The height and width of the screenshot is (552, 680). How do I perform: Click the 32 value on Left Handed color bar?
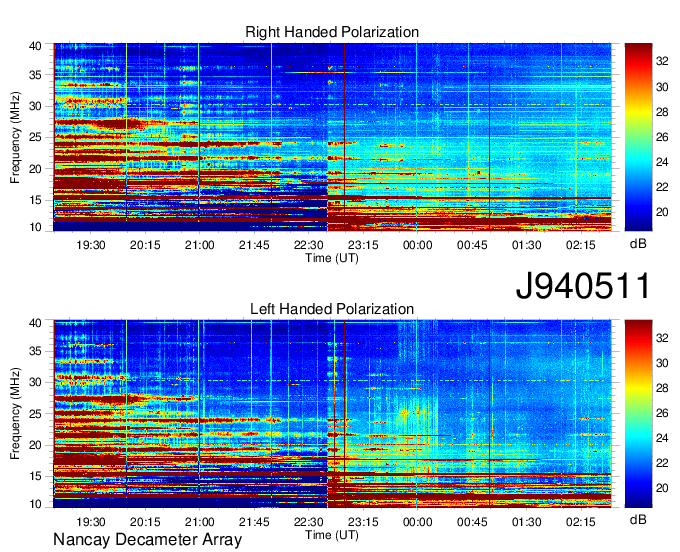[662, 338]
